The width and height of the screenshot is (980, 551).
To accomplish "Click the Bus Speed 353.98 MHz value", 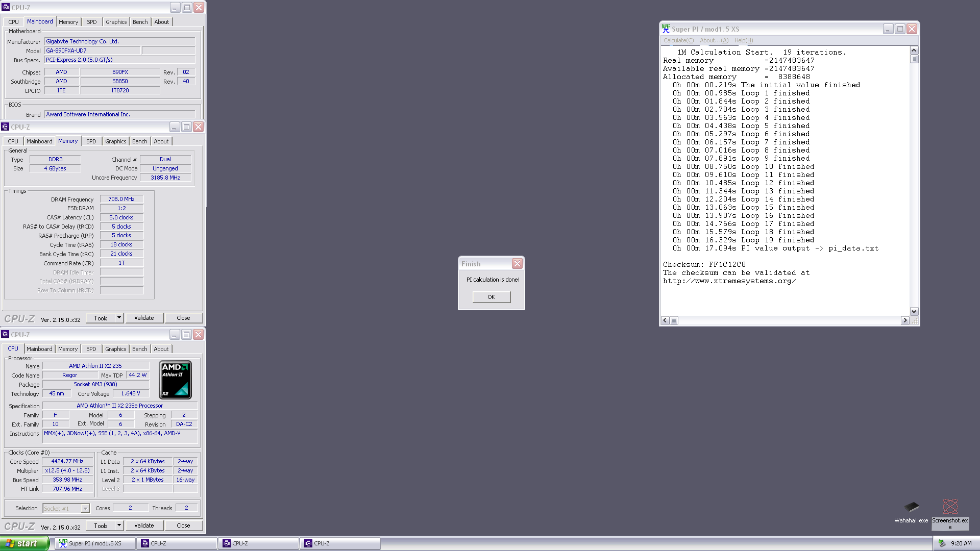I will [67, 480].
